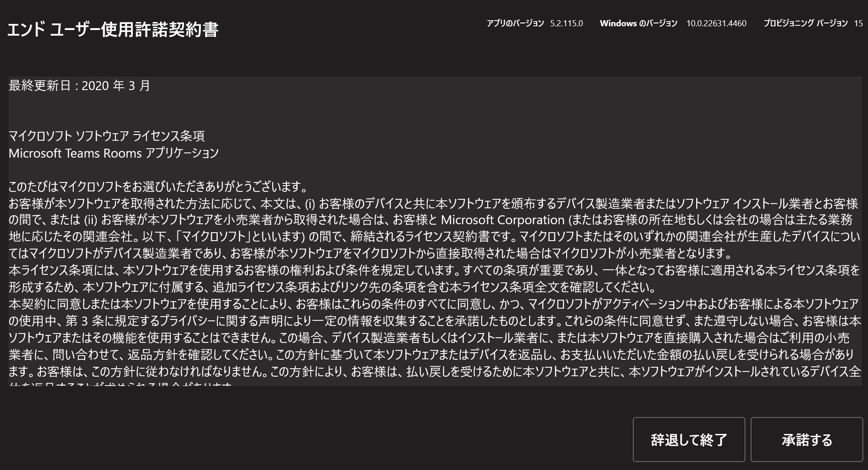Click the app version value 5.2.115.0
Image resolution: width=868 pixels, height=470 pixels.
tap(567, 23)
